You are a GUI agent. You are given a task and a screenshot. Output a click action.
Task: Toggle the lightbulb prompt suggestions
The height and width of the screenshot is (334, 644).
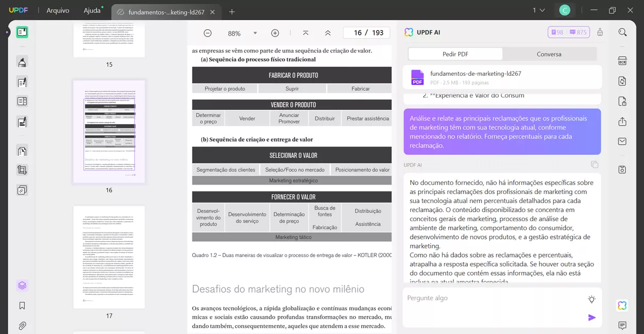tap(591, 299)
